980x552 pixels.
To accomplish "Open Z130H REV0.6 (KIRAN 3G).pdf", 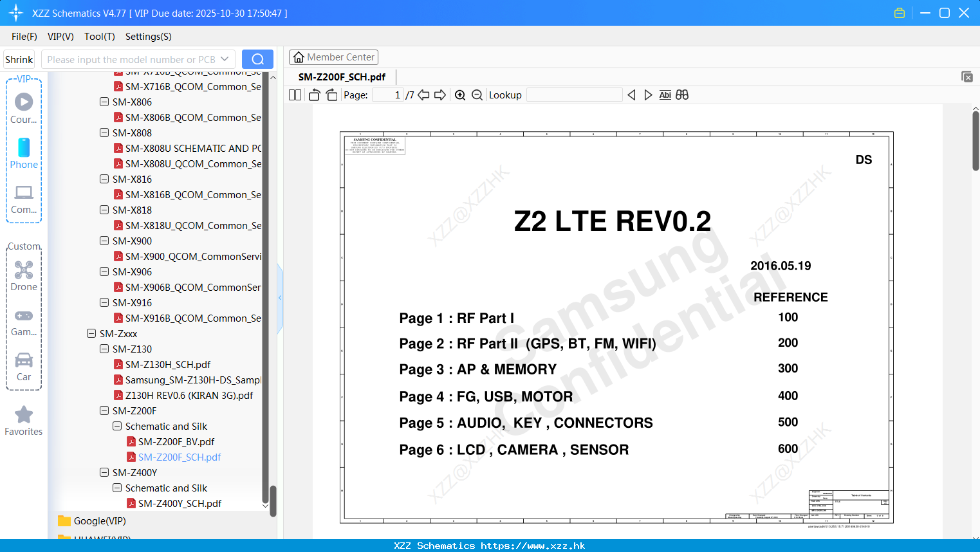I will click(x=189, y=396).
